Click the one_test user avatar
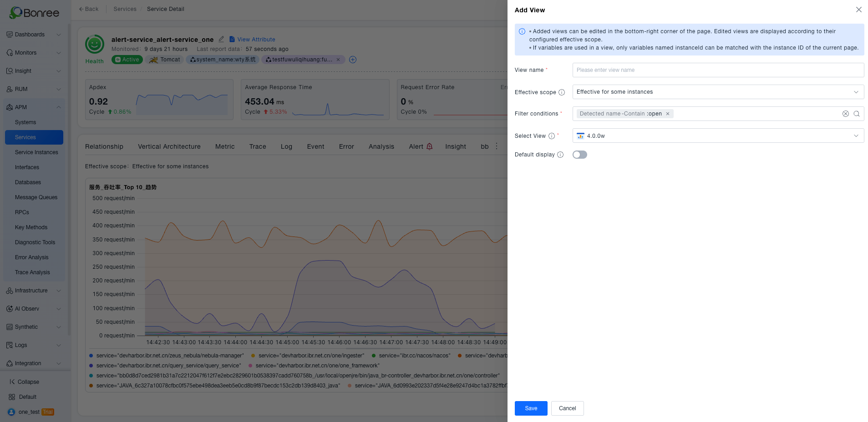The height and width of the screenshot is (422, 868). tap(11, 412)
